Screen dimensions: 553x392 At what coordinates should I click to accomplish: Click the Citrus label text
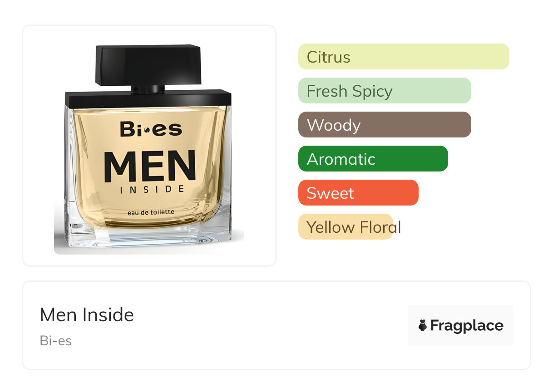click(x=329, y=57)
